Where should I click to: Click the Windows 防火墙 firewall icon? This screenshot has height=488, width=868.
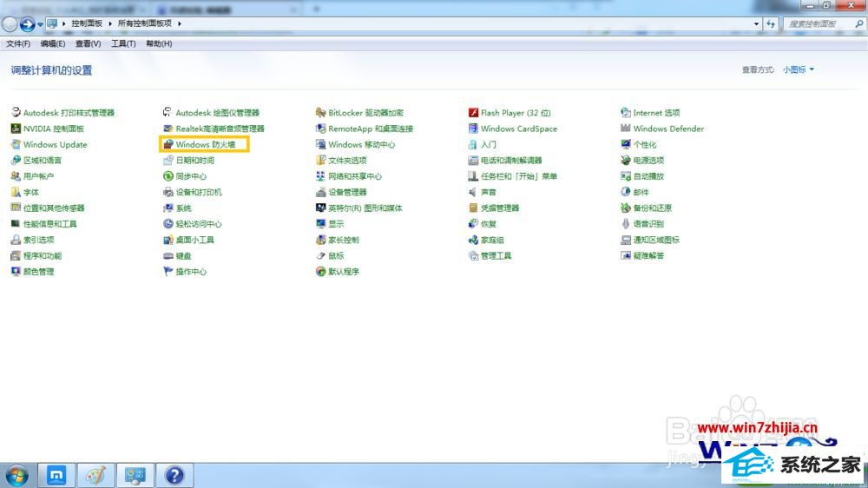(168, 144)
